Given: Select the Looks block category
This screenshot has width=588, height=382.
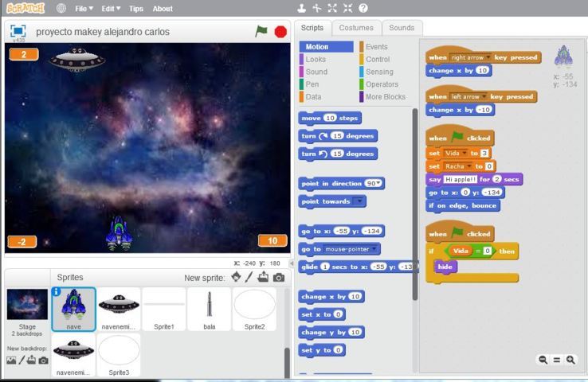Looking at the screenshot, I should 316,60.
